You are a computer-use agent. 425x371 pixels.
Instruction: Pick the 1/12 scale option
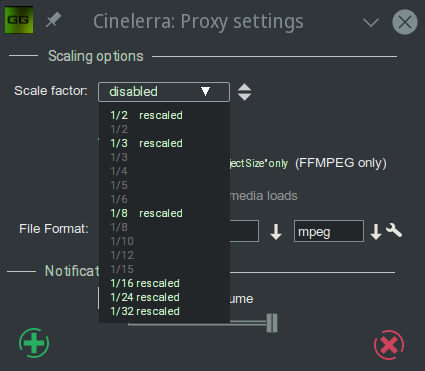coord(122,255)
